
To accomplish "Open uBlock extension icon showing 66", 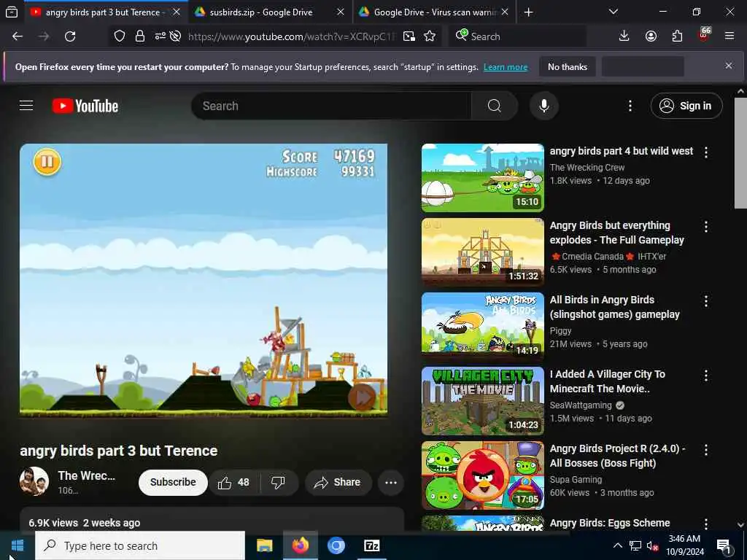I will click(704, 35).
